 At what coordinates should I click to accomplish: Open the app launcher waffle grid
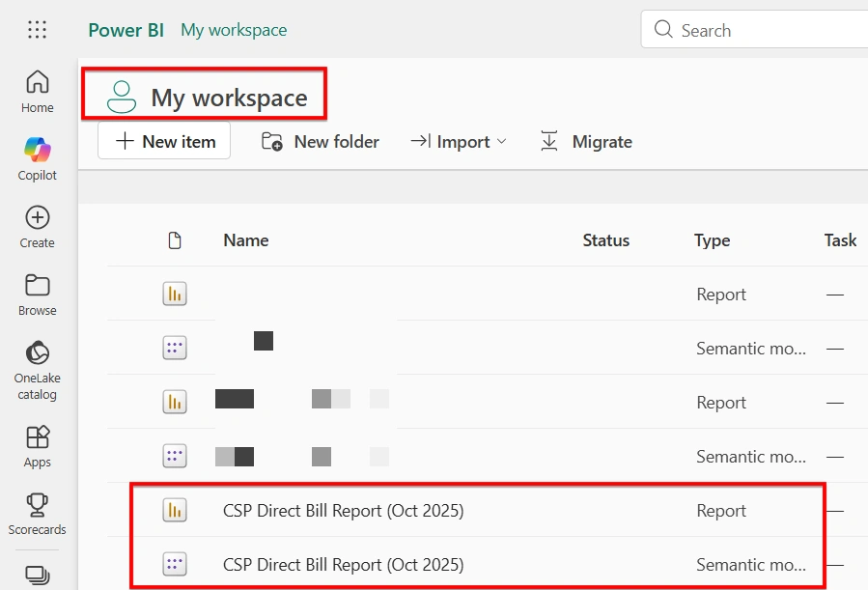[x=37, y=29]
